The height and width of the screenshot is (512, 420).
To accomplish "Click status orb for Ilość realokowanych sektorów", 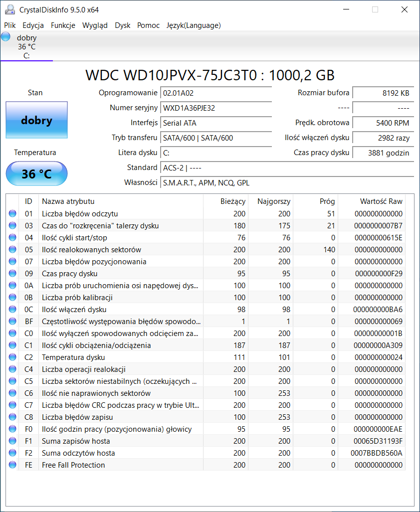I will (12, 249).
